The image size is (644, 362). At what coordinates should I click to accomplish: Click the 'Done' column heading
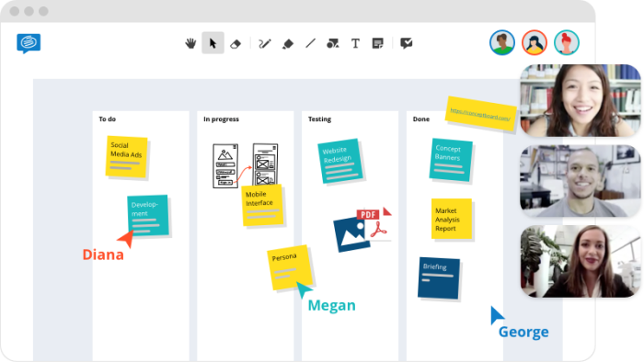[421, 119]
